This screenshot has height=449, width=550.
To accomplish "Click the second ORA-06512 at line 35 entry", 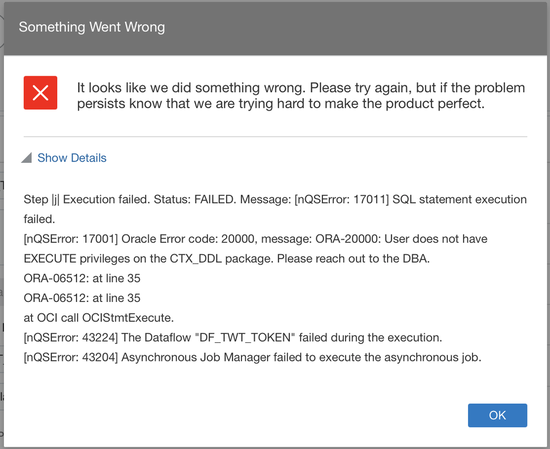I will [x=82, y=298].
